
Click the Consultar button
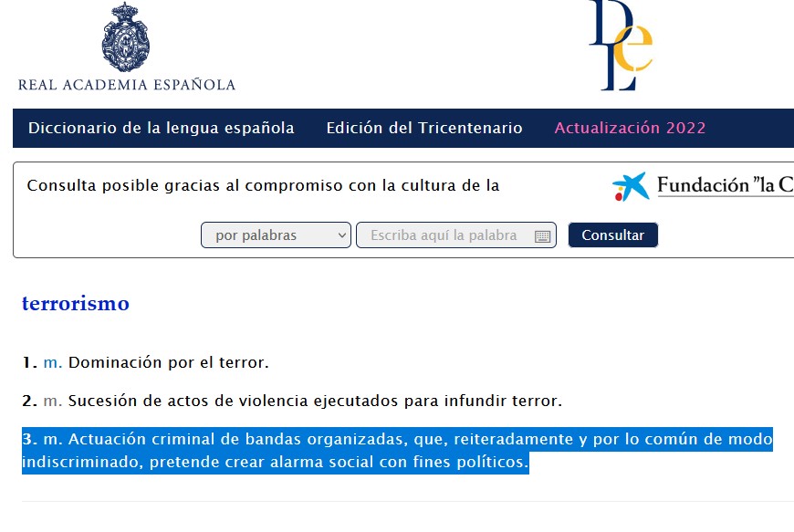(x=612, y=235)
